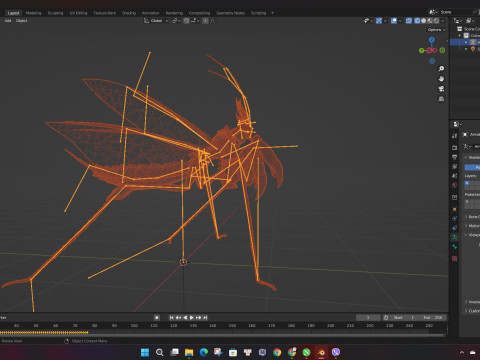The image size is (480, 360).
Task: Play the animation forward
Action: point(192,318)
